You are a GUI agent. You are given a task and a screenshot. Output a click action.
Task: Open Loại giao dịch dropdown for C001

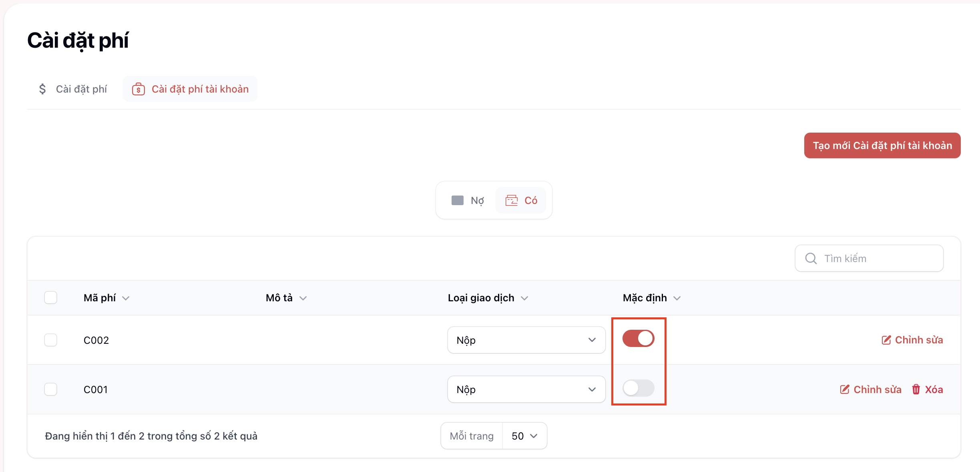pos(526,389)
